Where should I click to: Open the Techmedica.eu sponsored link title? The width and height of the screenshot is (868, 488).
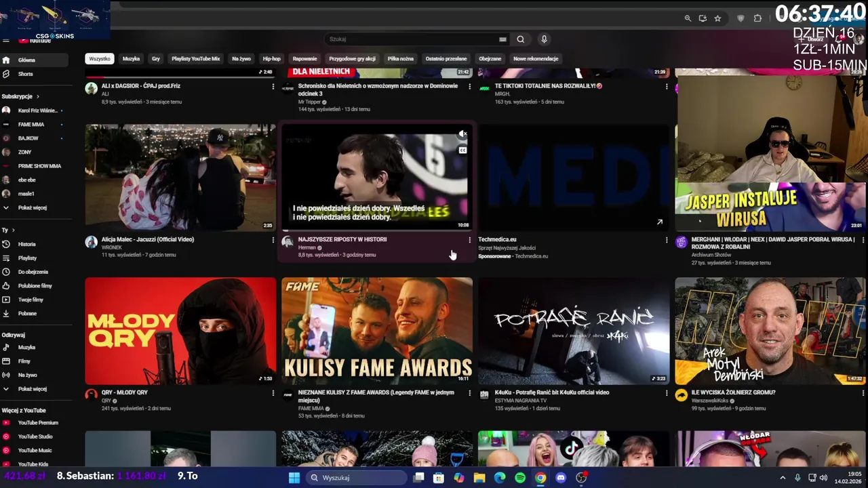[x=497, y=240]
